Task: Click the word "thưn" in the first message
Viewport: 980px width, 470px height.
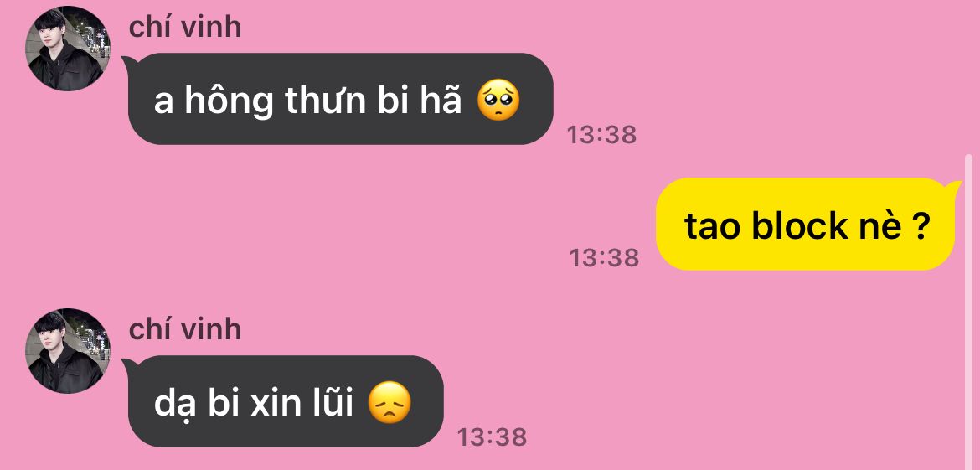Action: 325,102
